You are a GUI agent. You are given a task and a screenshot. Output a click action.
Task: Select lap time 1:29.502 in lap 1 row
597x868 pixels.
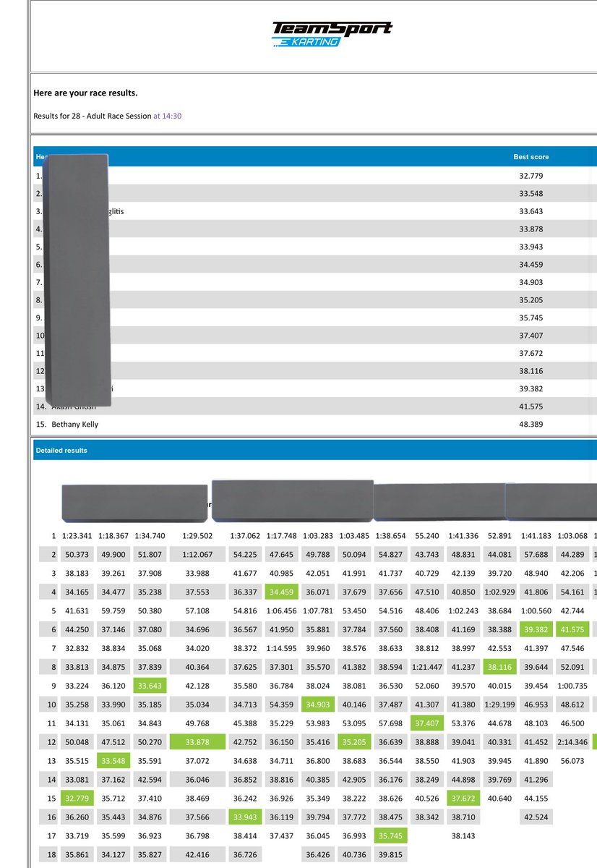[x=198, y=536]
